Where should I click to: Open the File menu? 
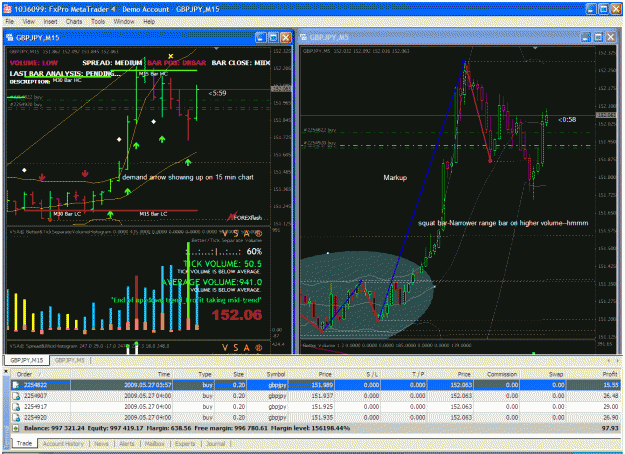pyautogui.click(x=10, y=22)
